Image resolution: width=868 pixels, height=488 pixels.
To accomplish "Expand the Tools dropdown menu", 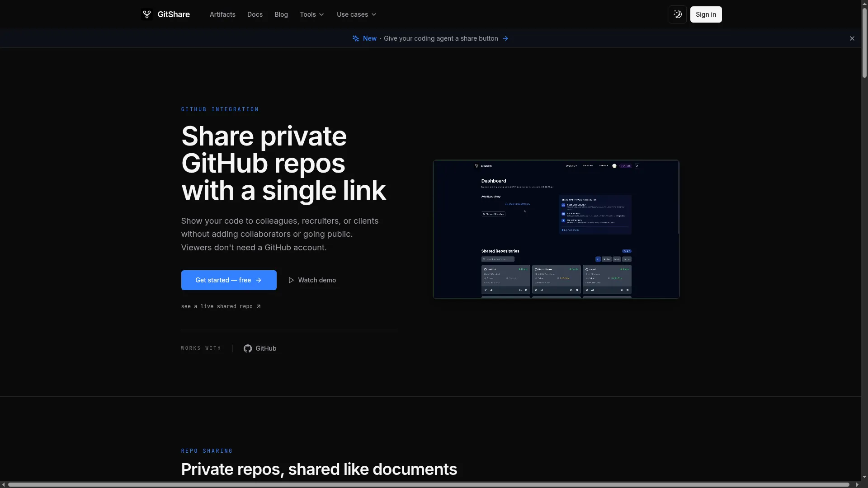I will pos(312,14).
